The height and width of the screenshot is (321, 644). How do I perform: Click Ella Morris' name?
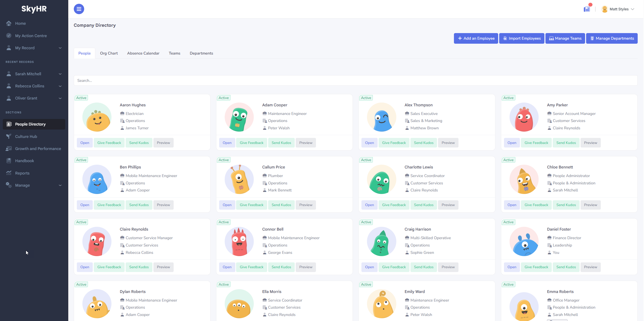point(272,291)
